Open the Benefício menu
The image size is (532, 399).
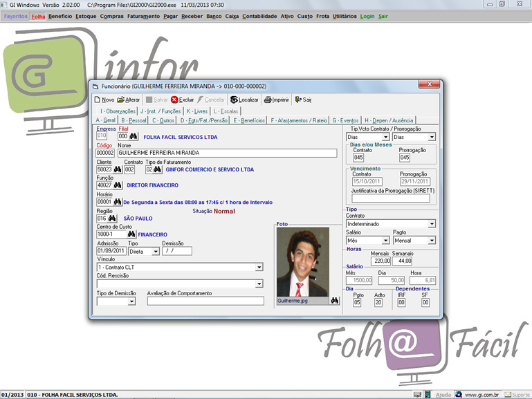60,17
